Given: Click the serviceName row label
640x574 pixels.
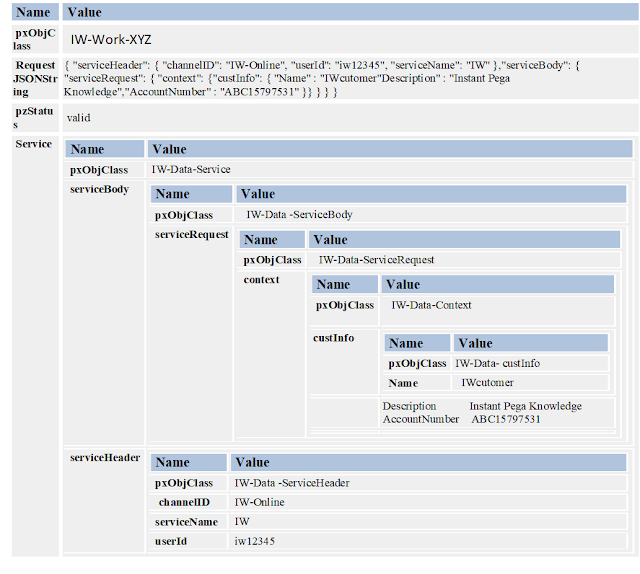Looking at the screenshot, I should 186,522.
